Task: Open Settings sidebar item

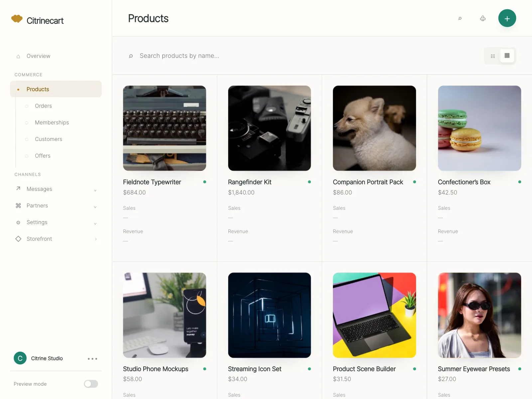Action: pos(56,222)
